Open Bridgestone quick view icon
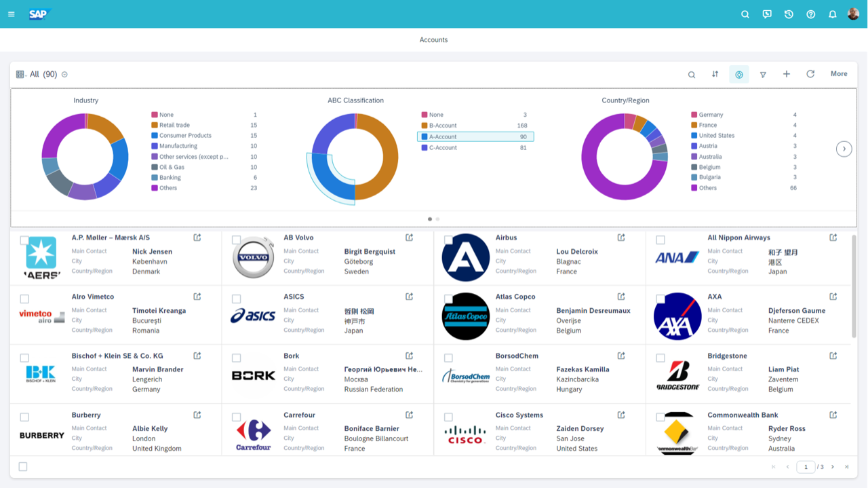This screenshot has width=868, height=488. tap(833, 356)
